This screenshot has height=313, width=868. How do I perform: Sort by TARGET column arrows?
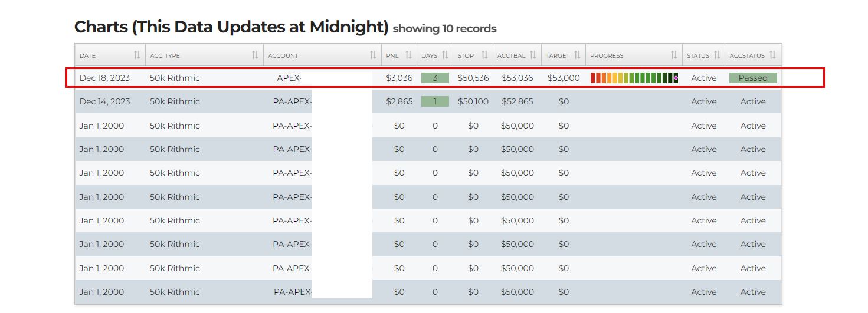tap(578, 55)
